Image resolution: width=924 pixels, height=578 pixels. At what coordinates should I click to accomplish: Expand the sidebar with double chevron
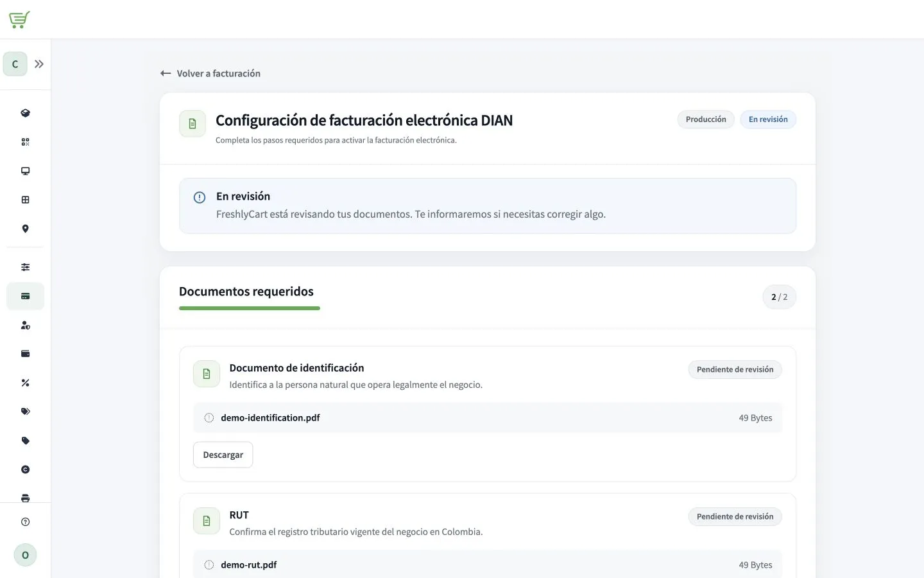point(39,64)
